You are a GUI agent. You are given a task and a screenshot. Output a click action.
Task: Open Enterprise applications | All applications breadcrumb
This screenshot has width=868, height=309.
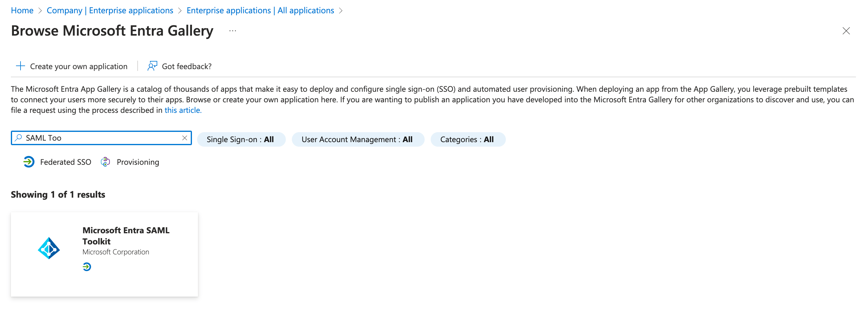tap(260, 11)
